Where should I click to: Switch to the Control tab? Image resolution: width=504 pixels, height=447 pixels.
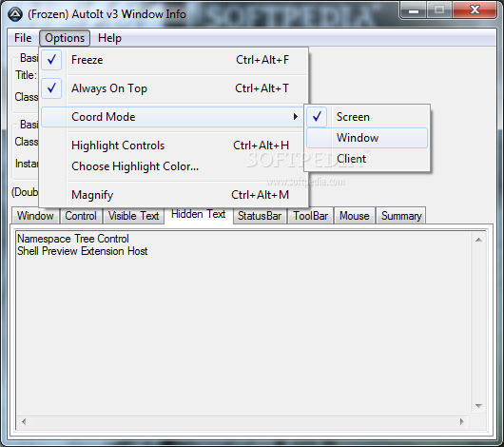81,216
